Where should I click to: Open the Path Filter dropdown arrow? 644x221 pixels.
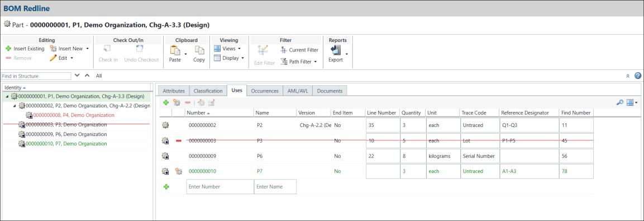pos(316,62)
